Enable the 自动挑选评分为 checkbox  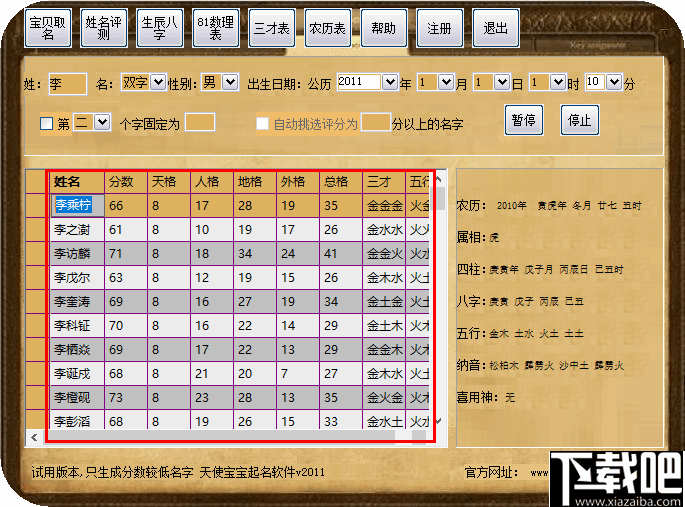262,124
